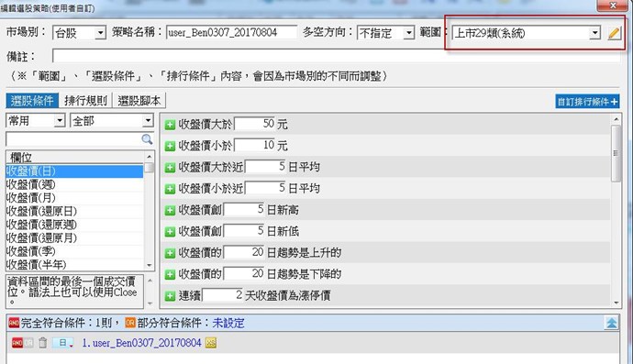Image resolution: width=633 pixels, height=364 pixels.
Task: Select 收盤價(還原日) in the field list
Action: click(74, 211)
